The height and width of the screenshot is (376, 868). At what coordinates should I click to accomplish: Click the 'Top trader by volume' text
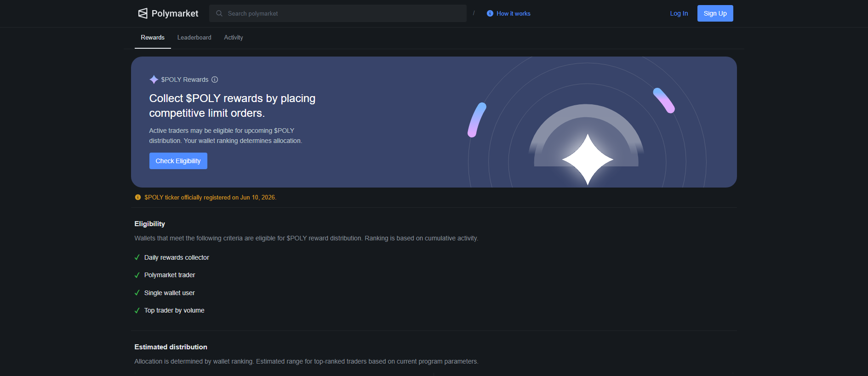tap(174, 310)
